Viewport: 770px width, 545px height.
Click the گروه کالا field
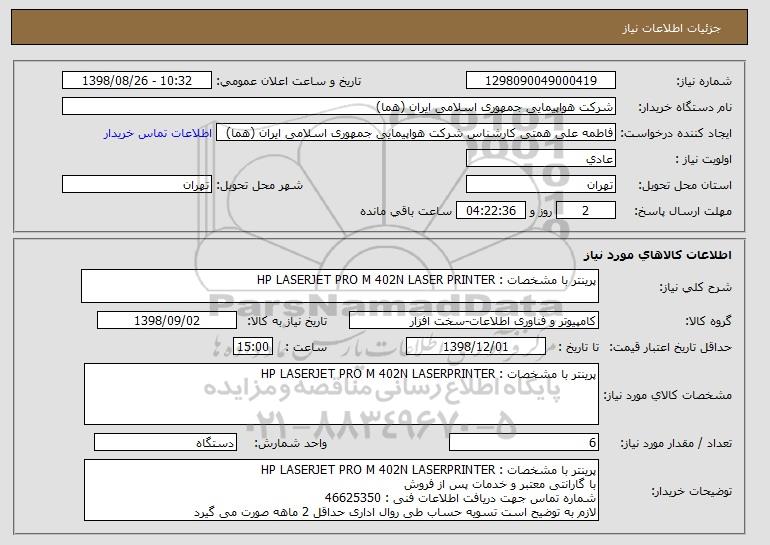pos(474,321)
